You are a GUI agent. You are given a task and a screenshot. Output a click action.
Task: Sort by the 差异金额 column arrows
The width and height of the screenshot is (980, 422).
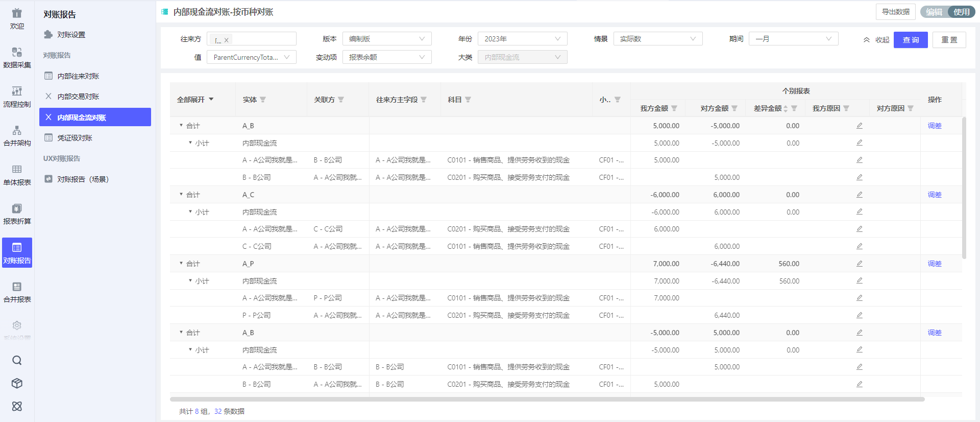pos(786,108)
